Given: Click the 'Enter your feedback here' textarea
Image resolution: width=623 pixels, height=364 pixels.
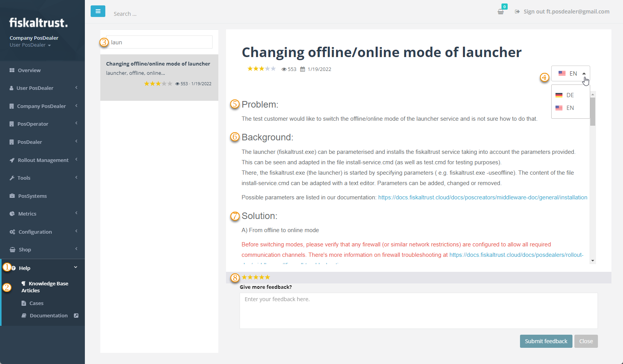Looking at the screenshot, I should (419, 311).
